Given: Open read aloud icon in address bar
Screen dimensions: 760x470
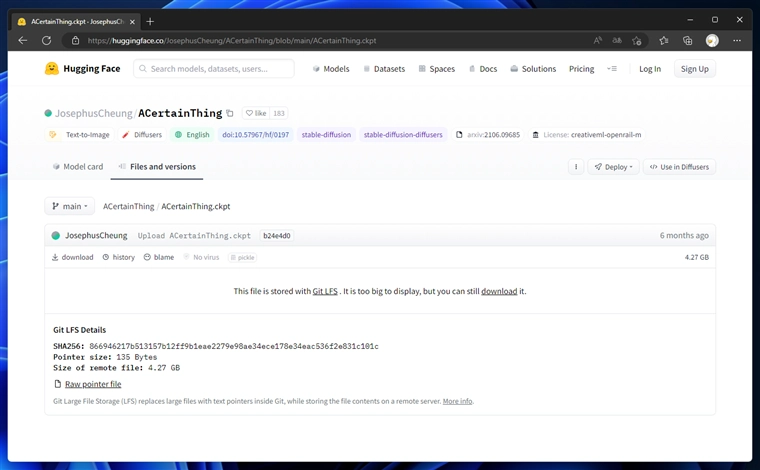Looking at the screenshot, I should pyautogui.click(x=598, y=41).
